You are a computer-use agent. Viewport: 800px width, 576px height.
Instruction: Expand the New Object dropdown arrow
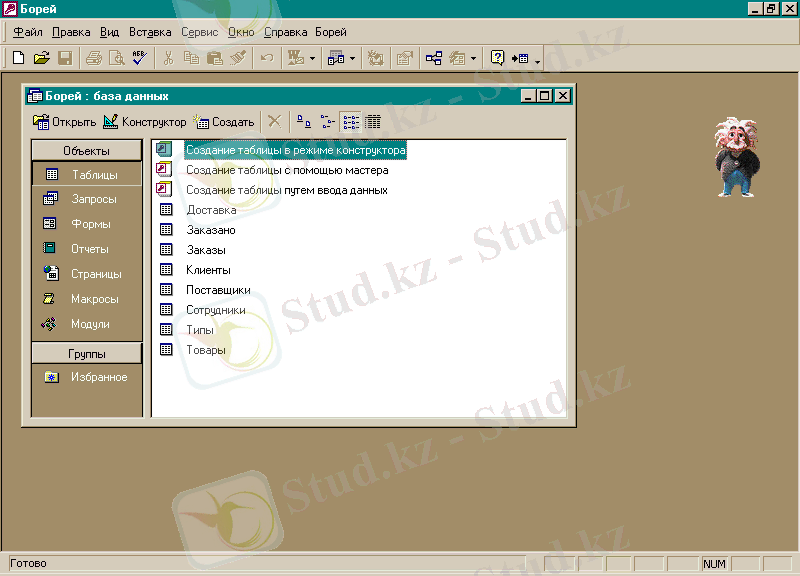click(473, 59)
